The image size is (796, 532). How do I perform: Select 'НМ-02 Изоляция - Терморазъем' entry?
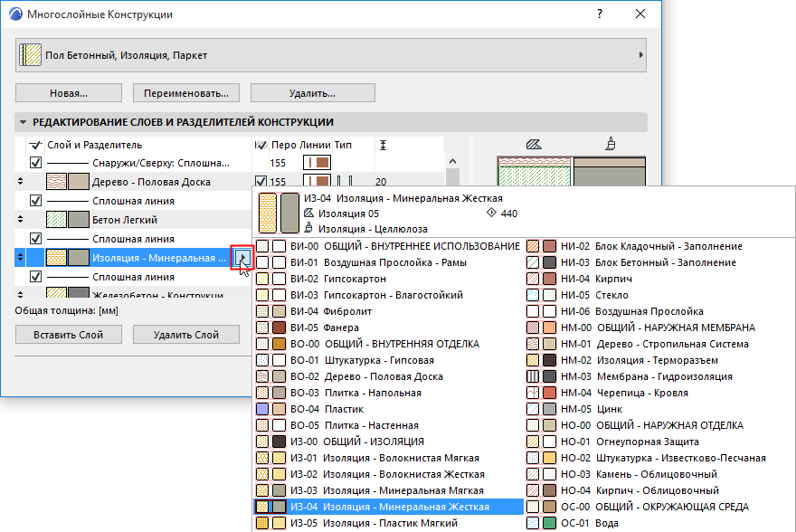[x=659, y=360]
